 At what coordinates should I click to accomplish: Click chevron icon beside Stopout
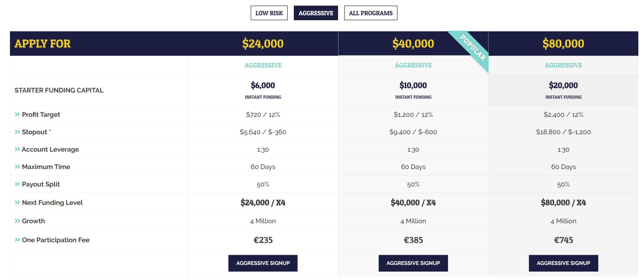point(17,132)
